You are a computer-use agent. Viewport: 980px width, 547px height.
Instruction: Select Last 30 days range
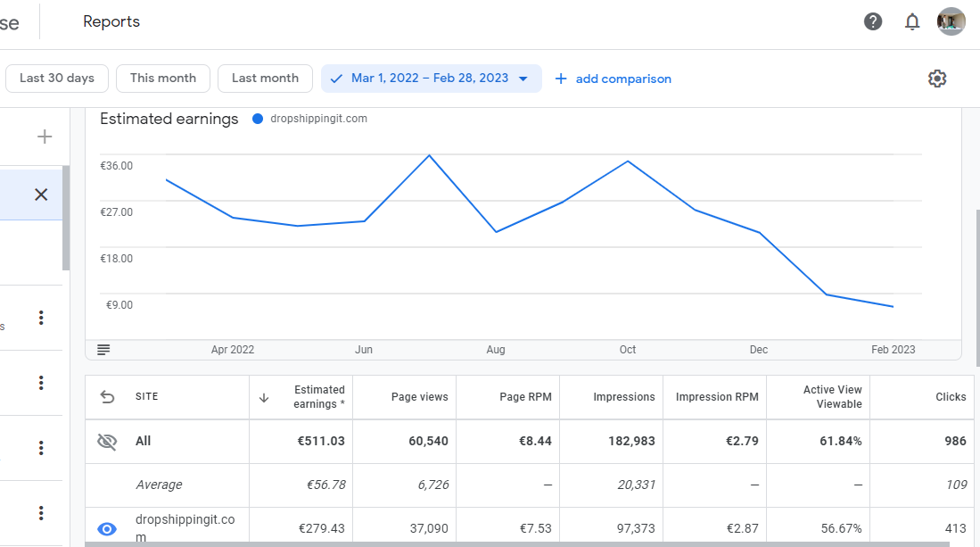(57, 79)
